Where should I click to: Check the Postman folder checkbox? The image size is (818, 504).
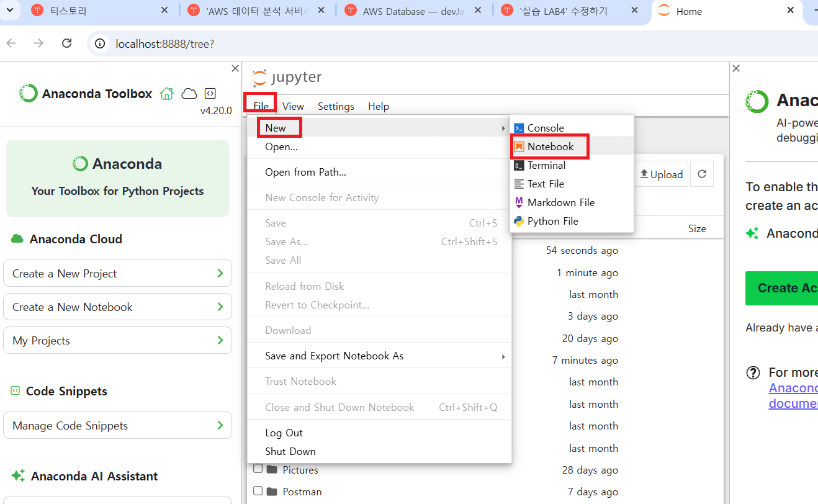[x=258, y=491]
